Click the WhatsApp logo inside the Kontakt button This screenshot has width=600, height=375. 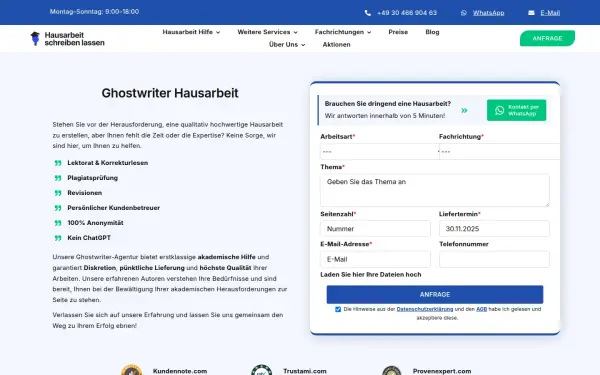tap(499, 110)
